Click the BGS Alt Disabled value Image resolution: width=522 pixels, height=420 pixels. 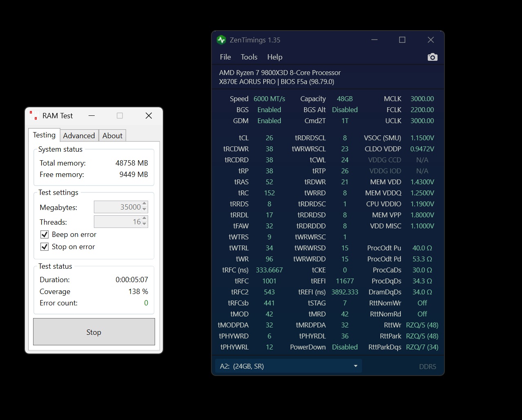345,110
